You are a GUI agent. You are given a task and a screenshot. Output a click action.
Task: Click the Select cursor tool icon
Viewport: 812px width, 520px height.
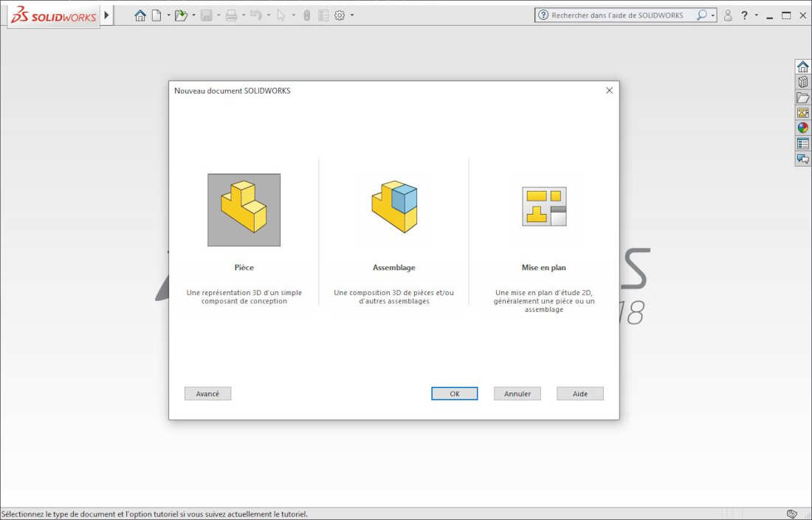coord(281,15)
